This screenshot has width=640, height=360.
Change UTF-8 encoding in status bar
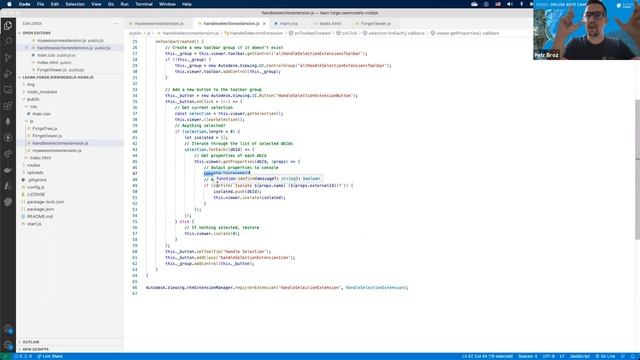coord(548,356)
